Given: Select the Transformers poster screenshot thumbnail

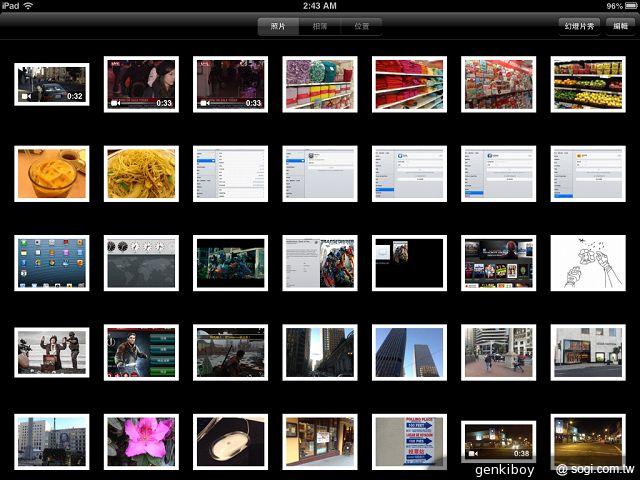Looking at the screenshot, I should pos(319,263).
